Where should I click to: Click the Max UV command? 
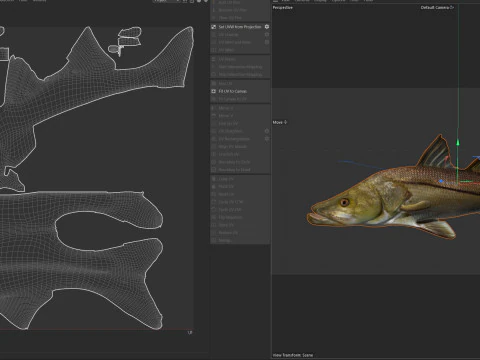pyautogui.click(x=222, y=83)
